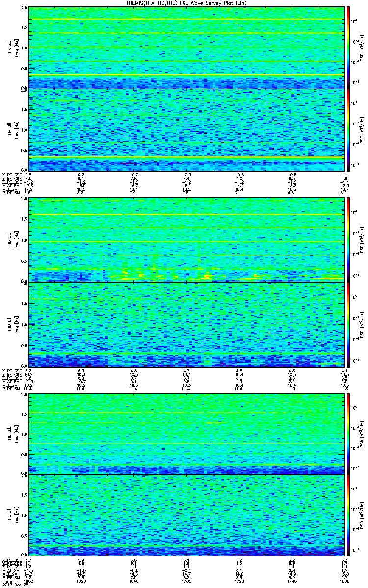The width and height of the screenshot is (368, 588).
Task: Click the "THD B⊥ freq [Hz]" y-axis label
Action: coord(13,240)
